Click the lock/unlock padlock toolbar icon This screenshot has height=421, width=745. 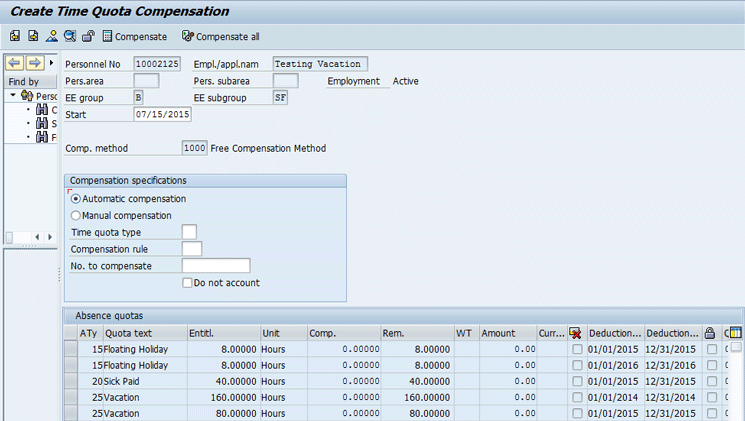(88, 36)
